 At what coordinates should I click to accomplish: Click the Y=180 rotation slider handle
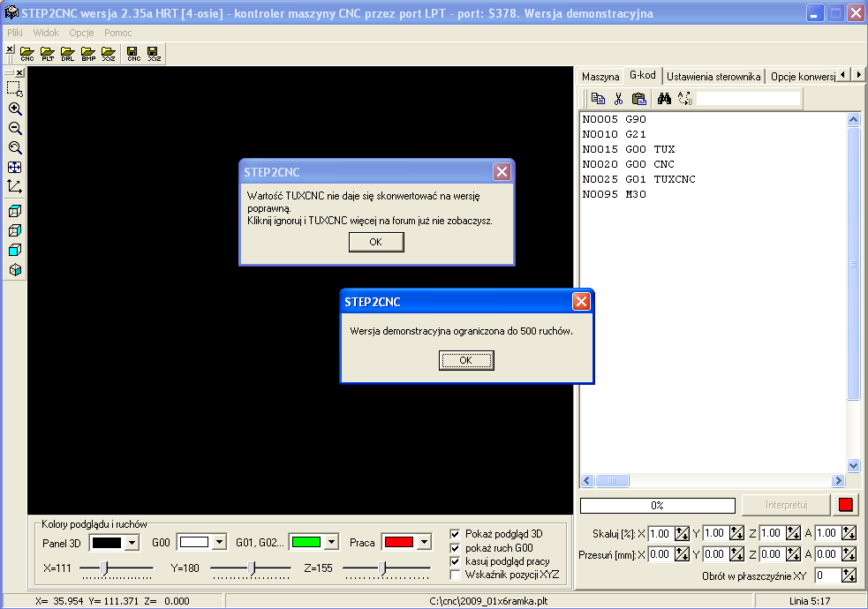pyautogui.click(x=252, y=568)
